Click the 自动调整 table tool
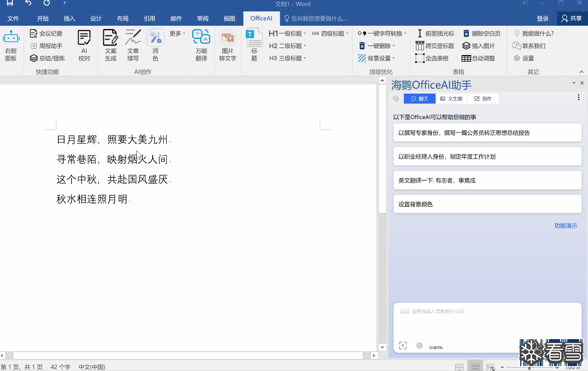The image size is (588, 371). pos(479,58)
